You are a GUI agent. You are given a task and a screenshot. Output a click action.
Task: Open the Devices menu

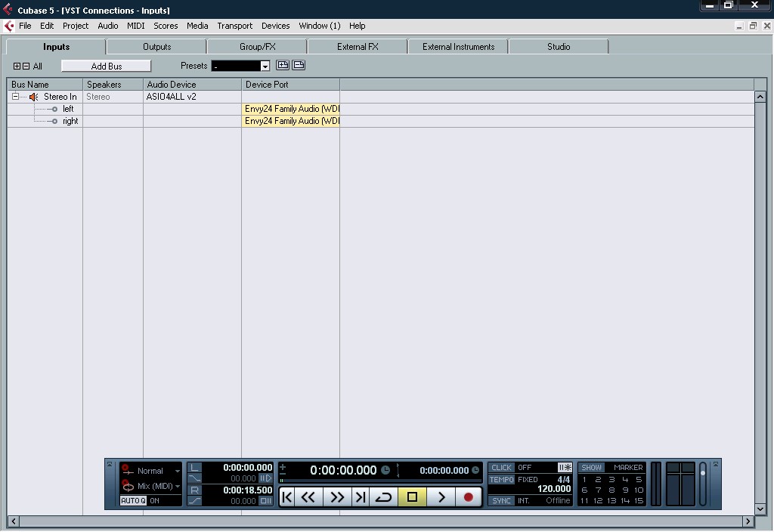[275, 26]
